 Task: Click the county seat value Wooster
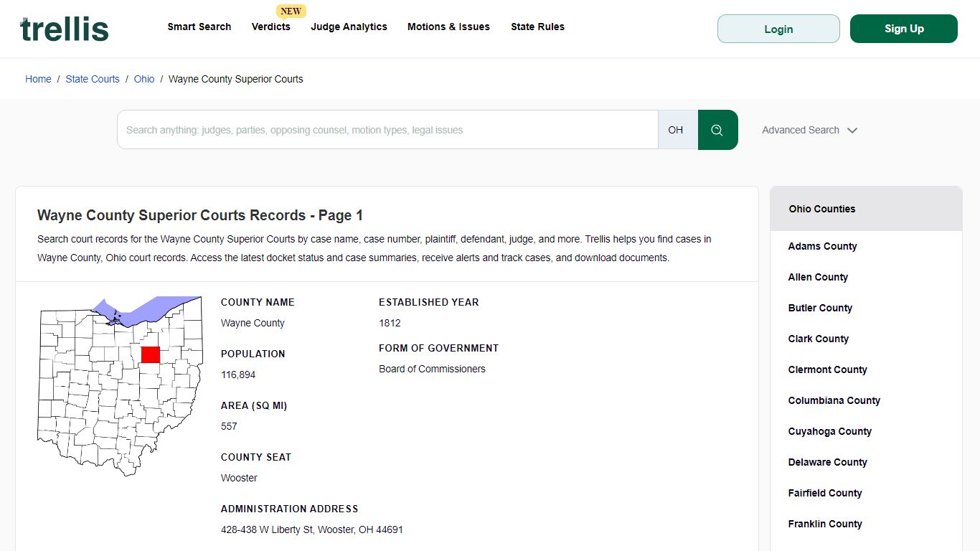coord(239,478)
